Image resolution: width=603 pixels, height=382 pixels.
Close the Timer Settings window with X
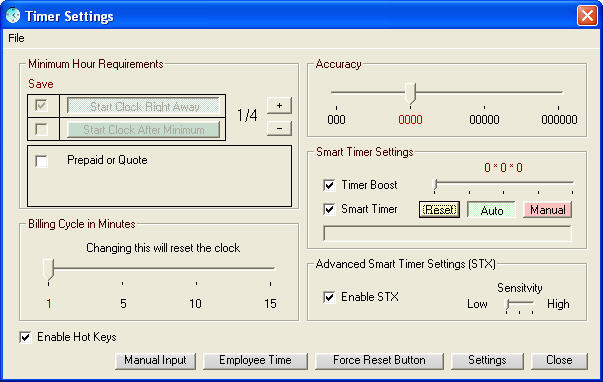click(587, 16)
